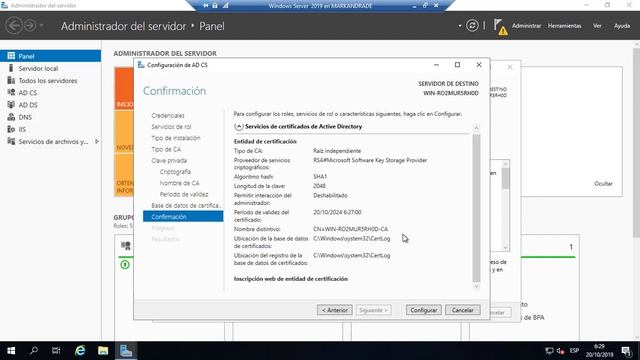Click the main window vertical scrollbar
The height and width of the screenshot is (360, 640).
(636, 143)
